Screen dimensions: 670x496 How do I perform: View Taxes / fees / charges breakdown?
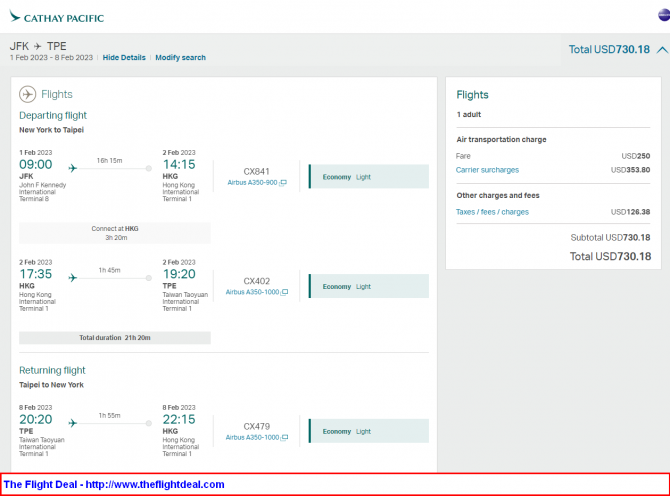point(492,212)
